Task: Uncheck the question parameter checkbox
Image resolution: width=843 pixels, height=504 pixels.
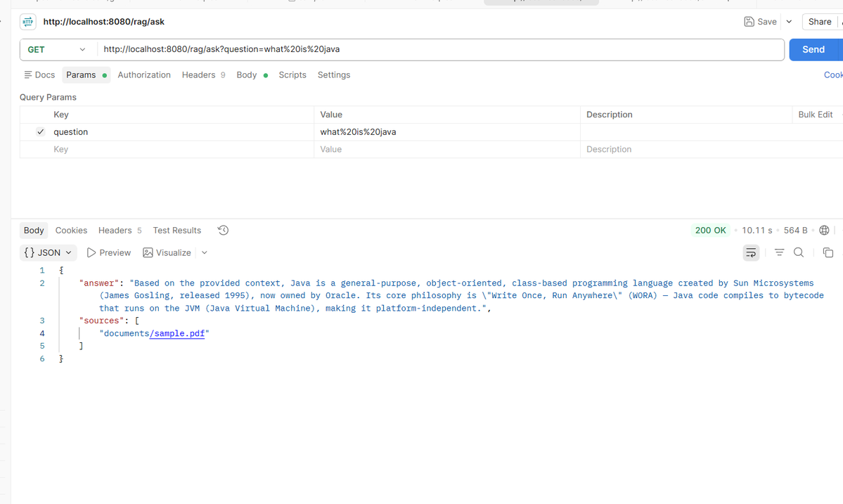Action: 40,132
